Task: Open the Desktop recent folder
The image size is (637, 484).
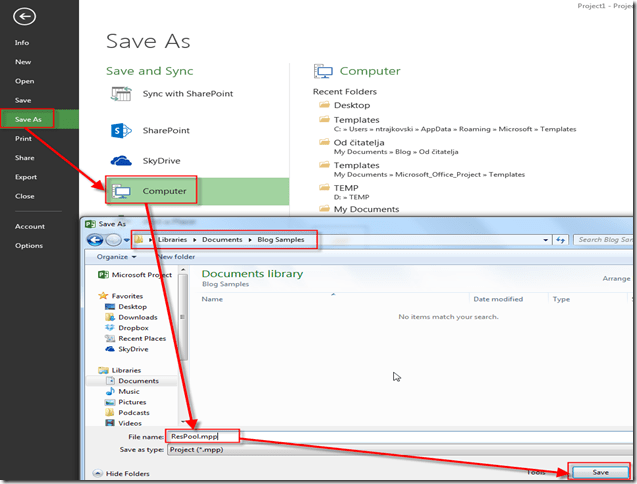Action: tap(351, 105)
